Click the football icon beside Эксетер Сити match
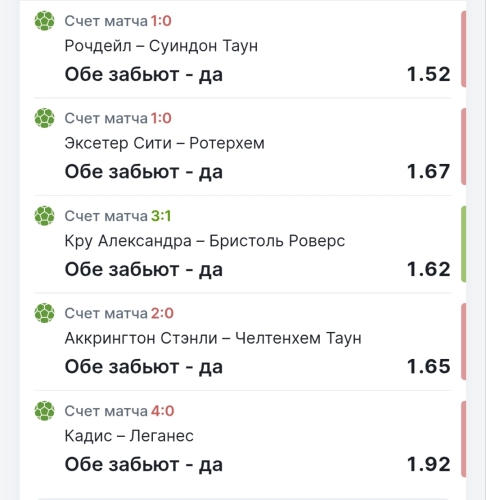 coord(44,118)
